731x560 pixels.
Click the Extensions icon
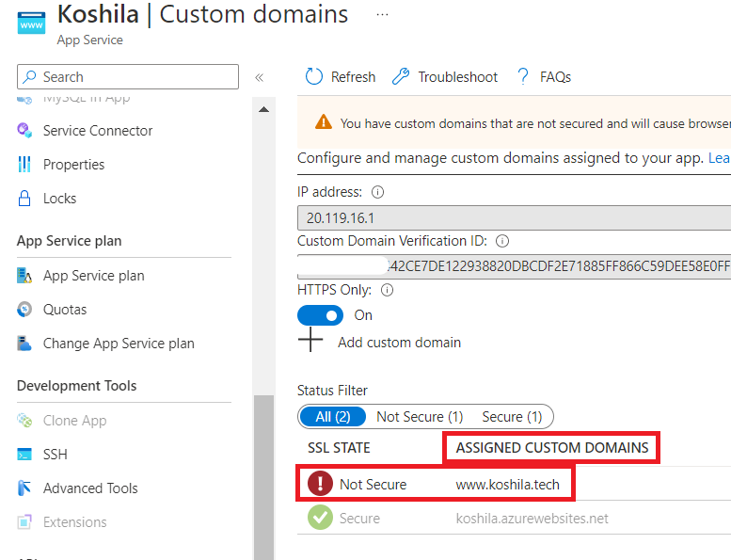coord(24,521)
